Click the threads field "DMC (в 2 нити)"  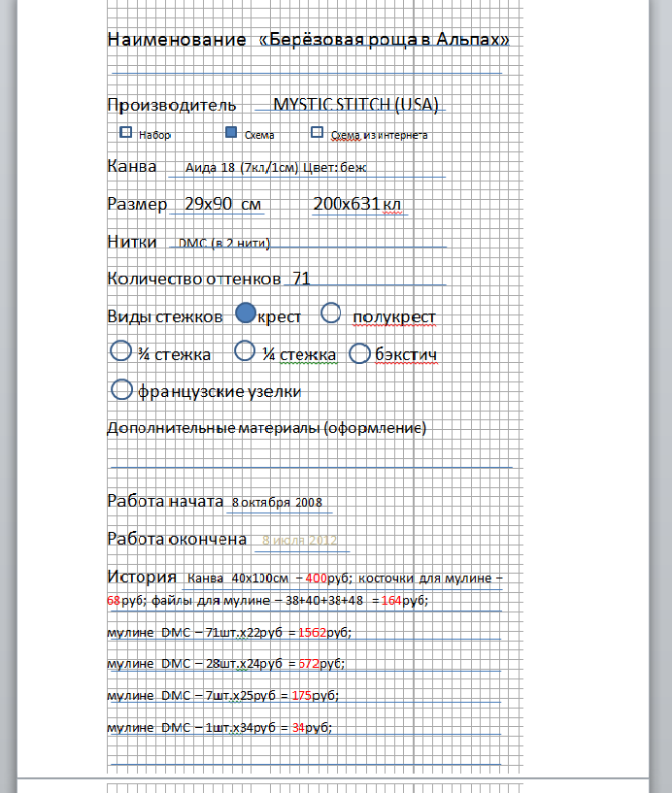click(223, 242)
